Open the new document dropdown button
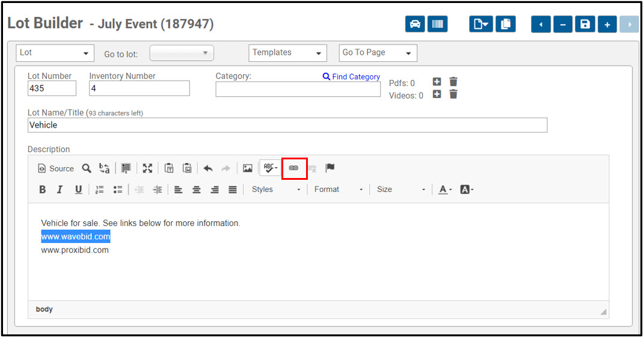Viewport: 644px width, 338px height. coord(481,24)
